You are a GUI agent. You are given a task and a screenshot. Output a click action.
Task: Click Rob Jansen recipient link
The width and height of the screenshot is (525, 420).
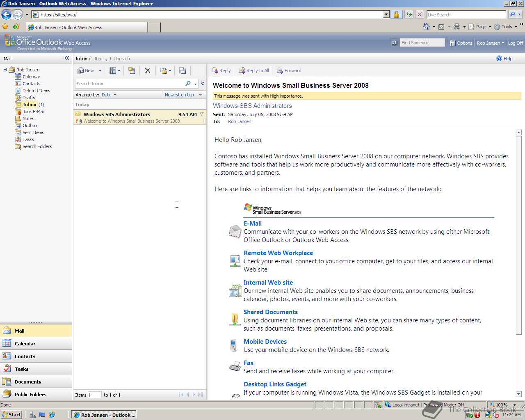pos(240,121)
